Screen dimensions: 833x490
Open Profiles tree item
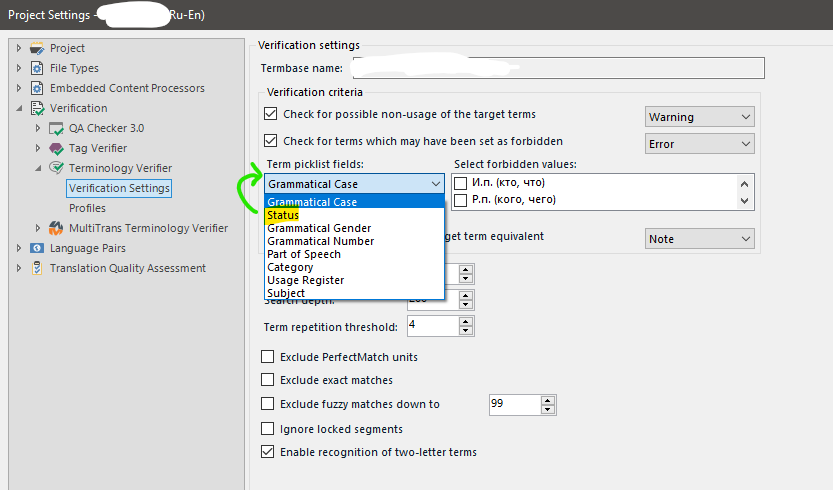(87, 208)
